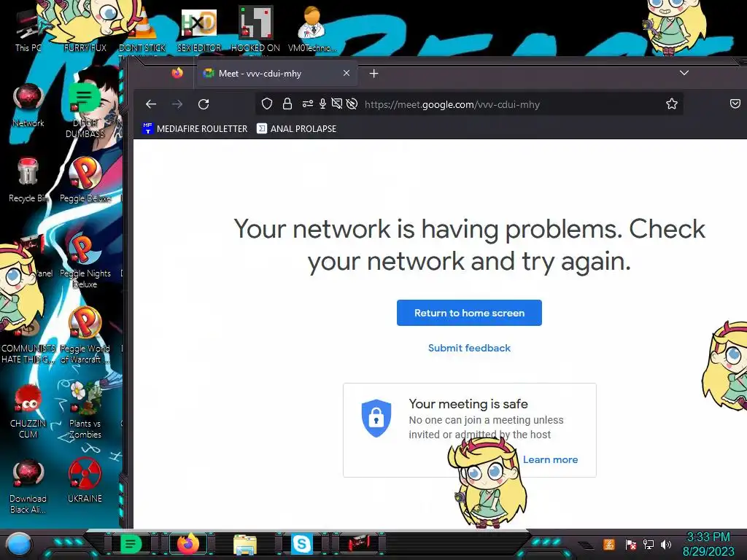
Task: Open the Network desktop icon
Action: 28,106
